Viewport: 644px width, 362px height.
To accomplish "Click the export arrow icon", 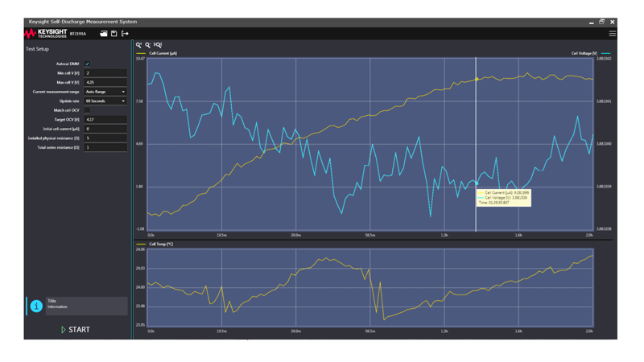I will click(125, 34).
